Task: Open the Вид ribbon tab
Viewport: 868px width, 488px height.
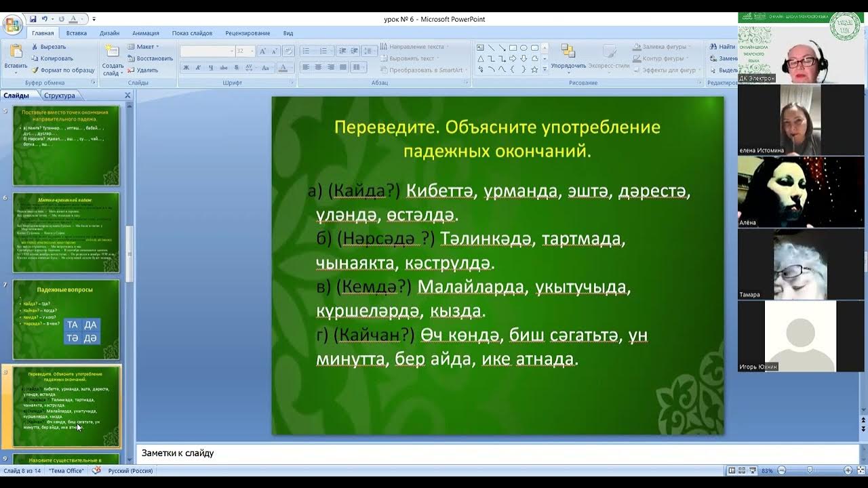Action: pyautogui.click(x=288, y=33)
